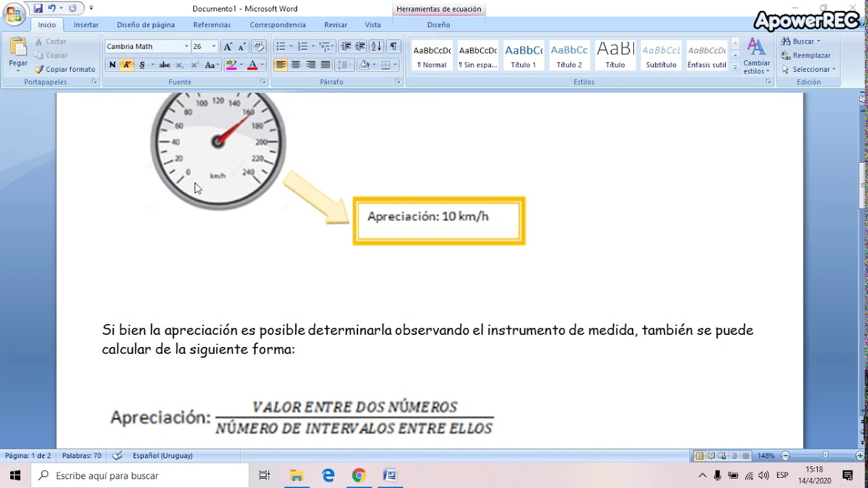
Task: Switch to Diseño de página tab
Action: click(146, 25)
